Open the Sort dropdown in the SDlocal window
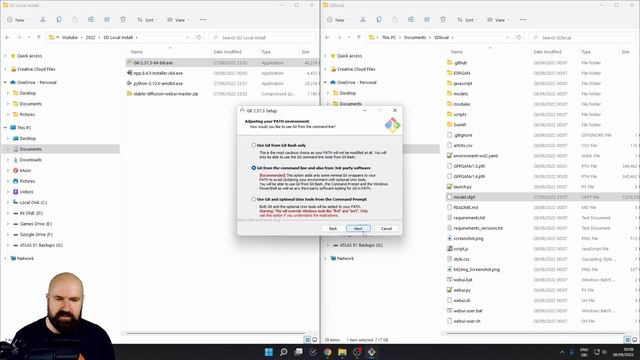 coord(467,20)
